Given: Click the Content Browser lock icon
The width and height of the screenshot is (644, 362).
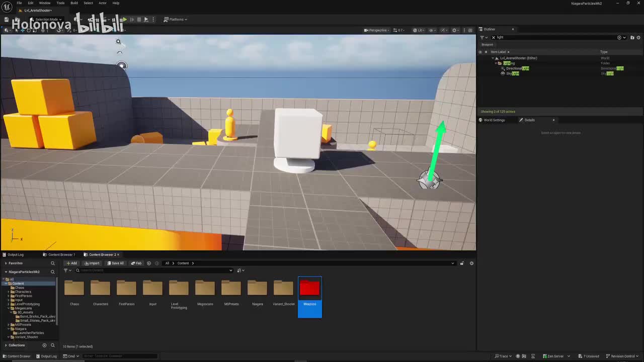Looking at the screenshot, I should (x=462, y=263).
